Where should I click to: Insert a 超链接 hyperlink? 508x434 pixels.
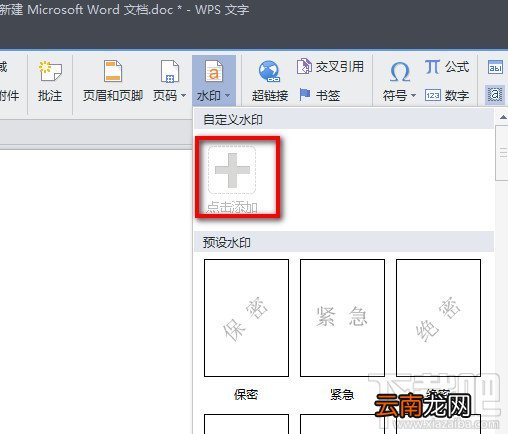click(270, 81)
